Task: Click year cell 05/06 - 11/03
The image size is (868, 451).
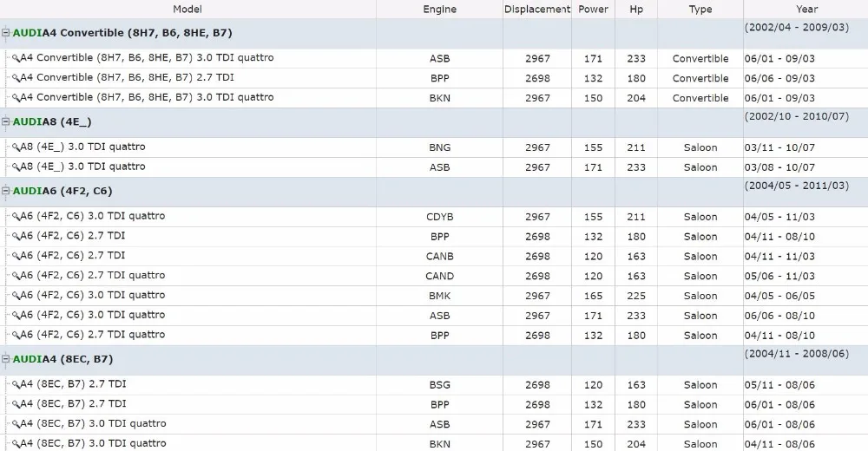Action: point(779,276)
